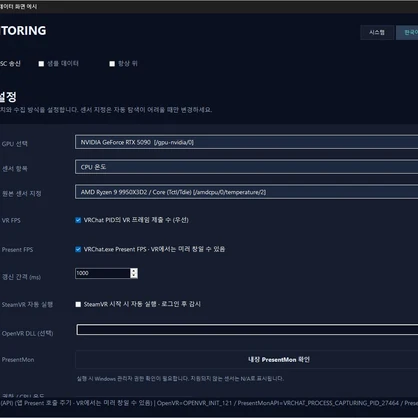Uncheck the VRChat PID VR 프레임 제출 수 checkbox

pyautogui.click(x=78, y=220)
